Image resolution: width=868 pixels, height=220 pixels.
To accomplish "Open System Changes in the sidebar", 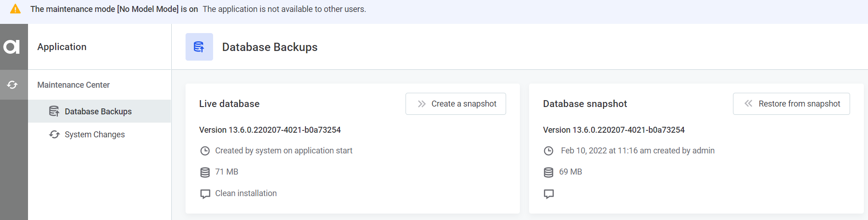I will pos(94,135).
